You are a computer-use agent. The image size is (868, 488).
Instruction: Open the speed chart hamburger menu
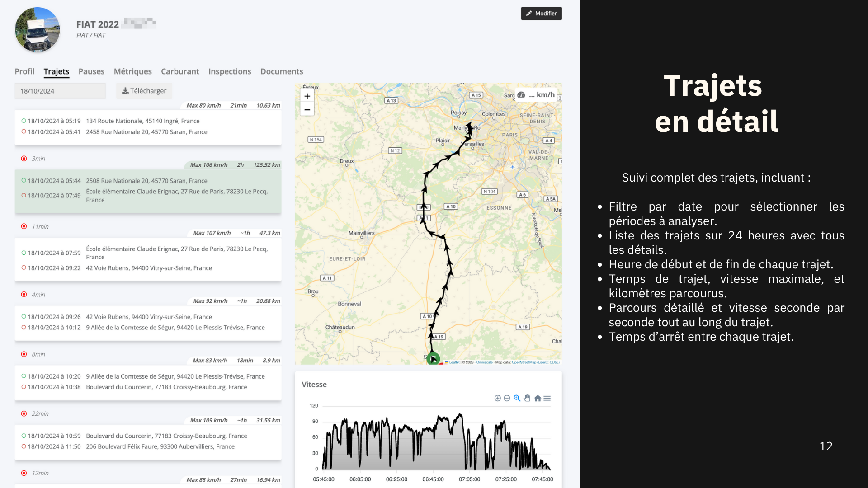click(547, 398)
